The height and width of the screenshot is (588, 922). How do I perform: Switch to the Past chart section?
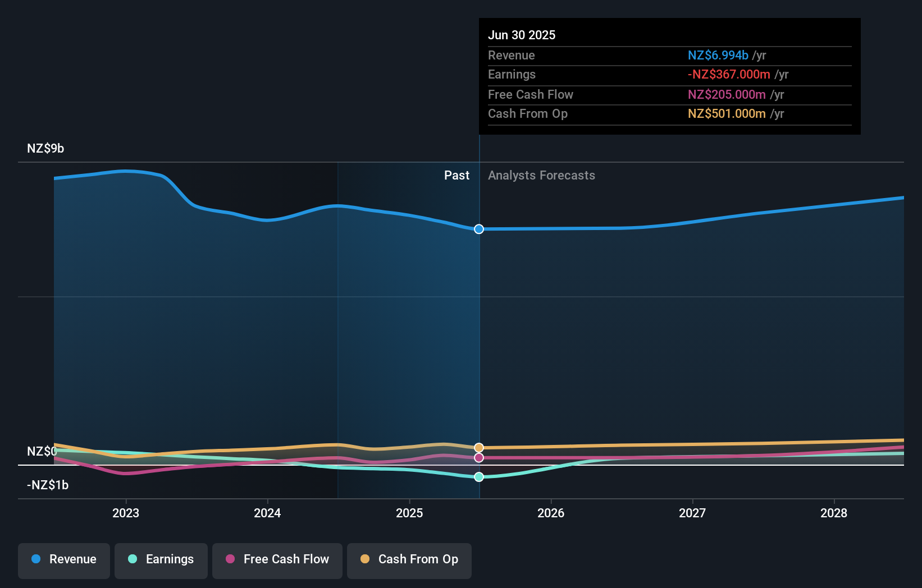click(457, 175)
